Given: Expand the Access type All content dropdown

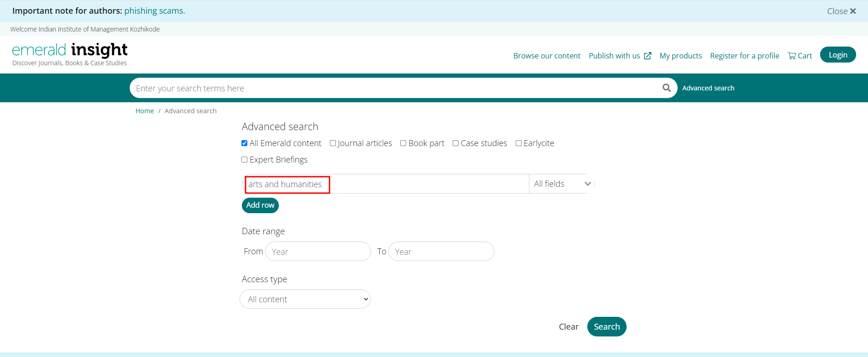Looking at the screenshot, I should tap(305, 299).
